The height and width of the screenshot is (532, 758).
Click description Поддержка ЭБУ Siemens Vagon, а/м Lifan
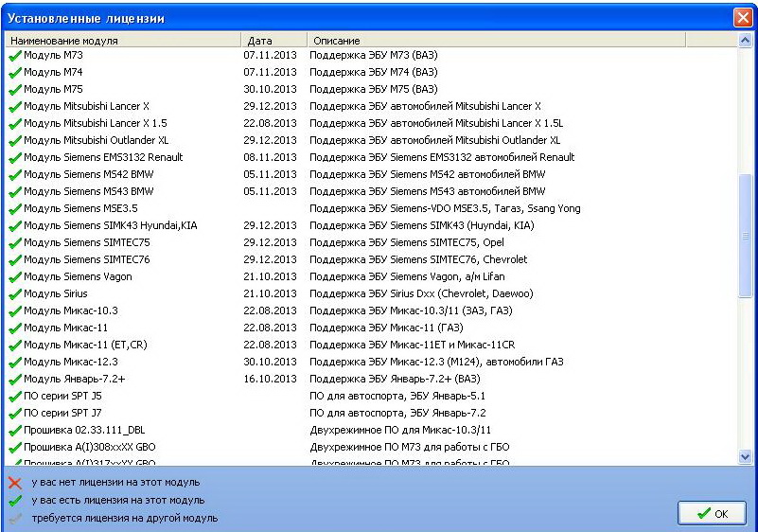(407, 276)
